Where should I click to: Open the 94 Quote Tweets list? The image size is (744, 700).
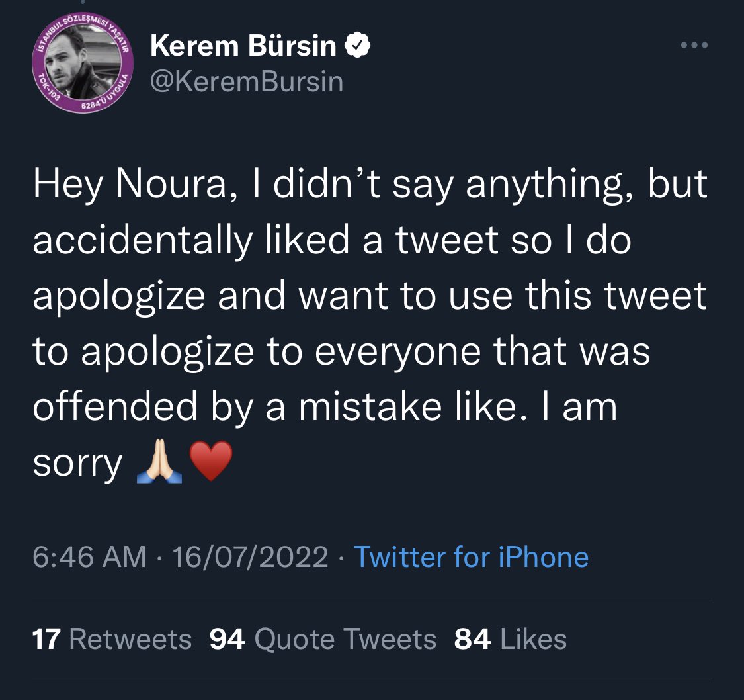click(323, 639)
